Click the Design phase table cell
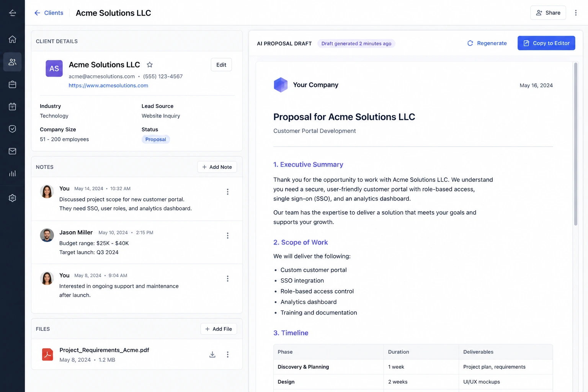This screenshot has height=392, width=588. pyautogui.click(x=328, y=382)
